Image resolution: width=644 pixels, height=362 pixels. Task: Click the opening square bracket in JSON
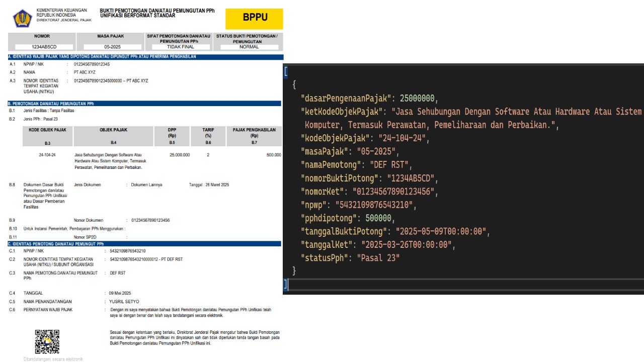(286, 71)
